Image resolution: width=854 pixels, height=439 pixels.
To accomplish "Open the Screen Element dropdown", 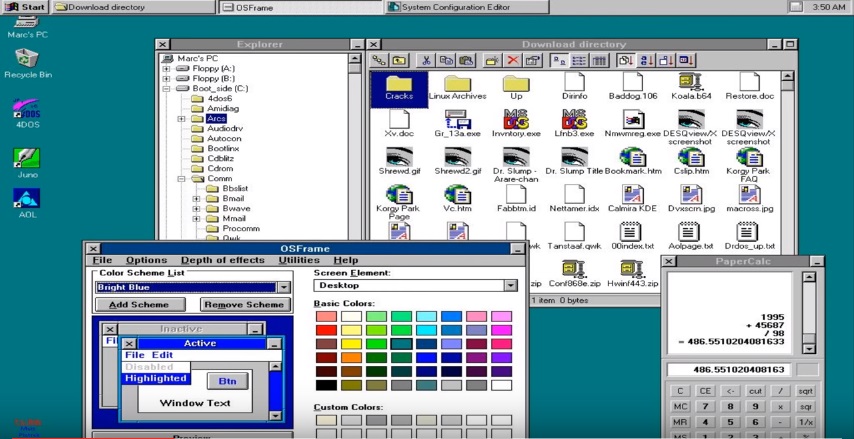I will (510, 285).
